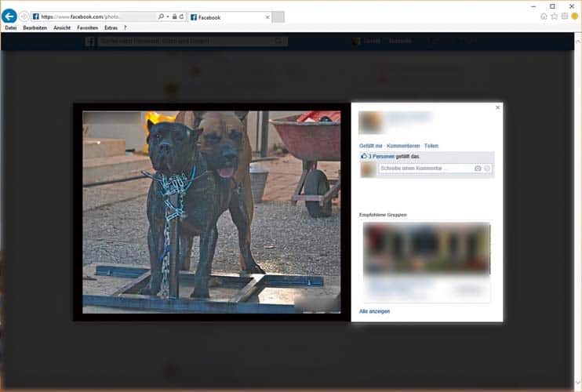Click the 'Schreibe einen Kommentar' field
582x392 pixels.
point(424,169)
